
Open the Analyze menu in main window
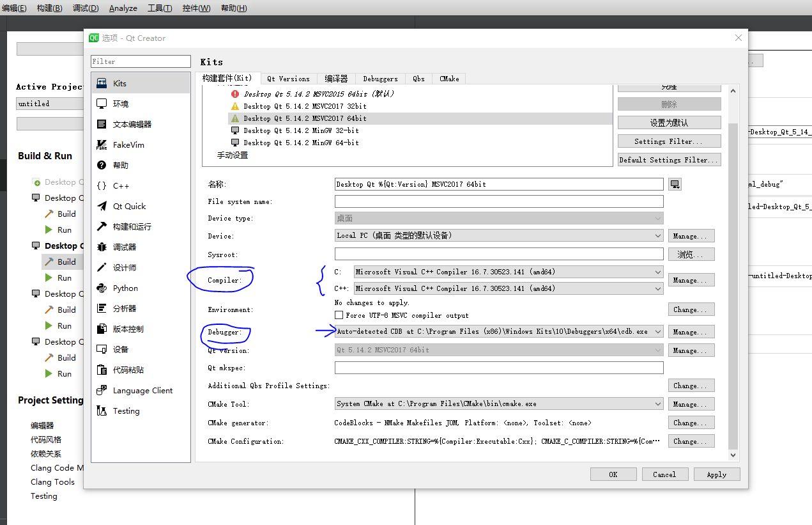click(123, 8)
